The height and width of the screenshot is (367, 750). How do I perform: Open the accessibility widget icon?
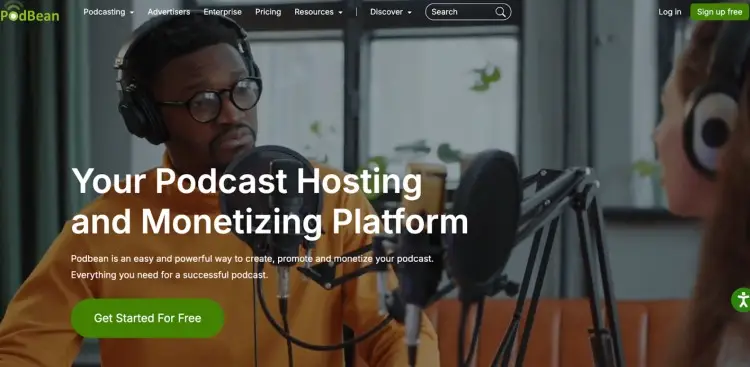click(x=742, y=300)
